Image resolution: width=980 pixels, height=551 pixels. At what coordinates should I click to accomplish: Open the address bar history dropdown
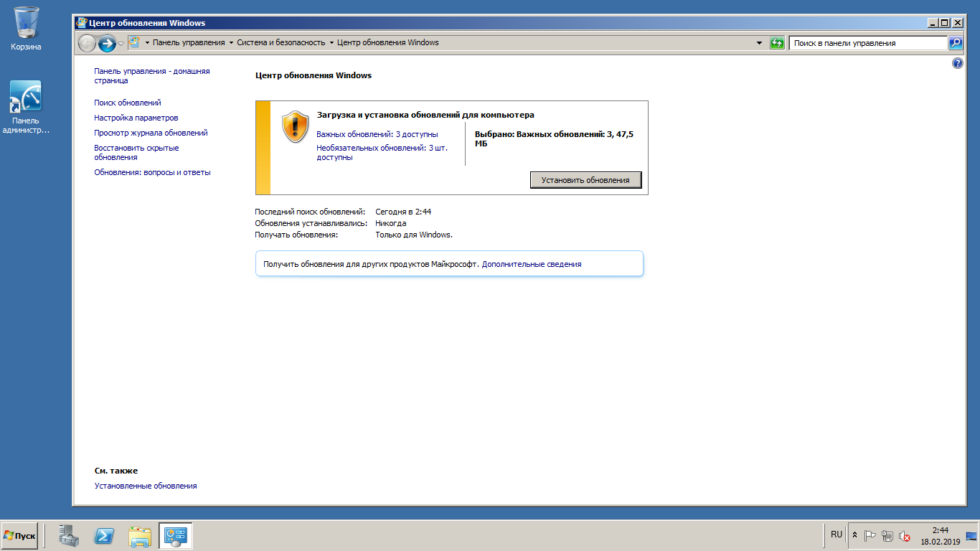click(760, 43)
